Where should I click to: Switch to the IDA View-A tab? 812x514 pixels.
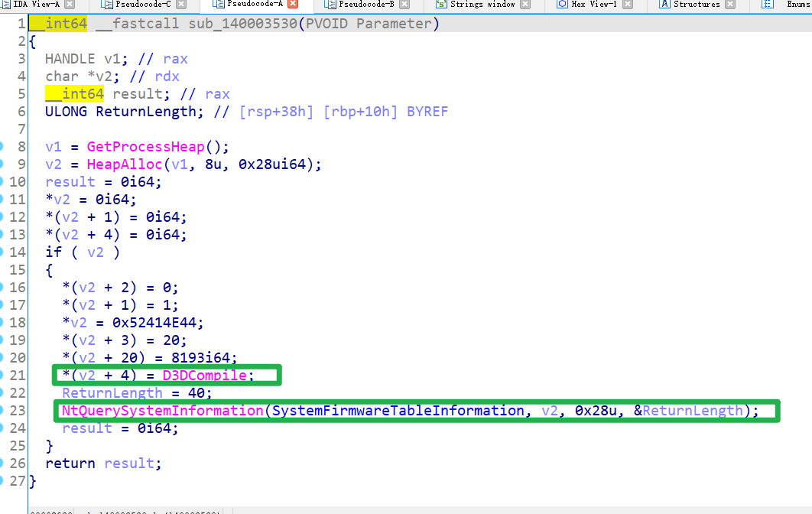(x=36, y=4)
